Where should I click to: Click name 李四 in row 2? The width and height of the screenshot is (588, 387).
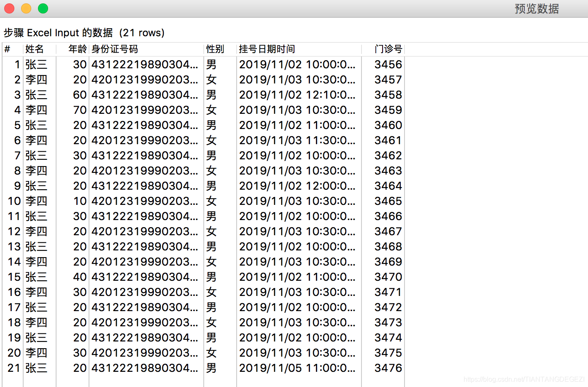(36, 80)
